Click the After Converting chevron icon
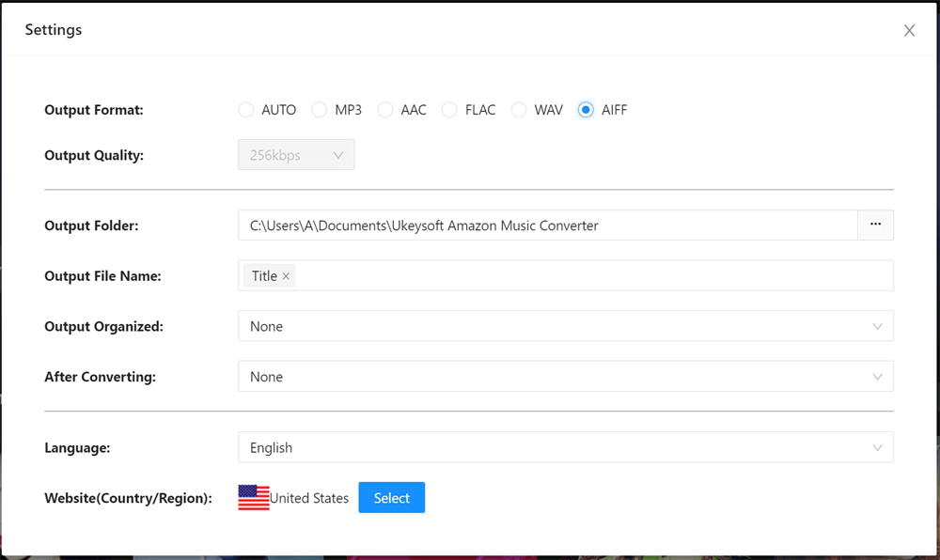The image size is (940, 560). pos(879,377)
